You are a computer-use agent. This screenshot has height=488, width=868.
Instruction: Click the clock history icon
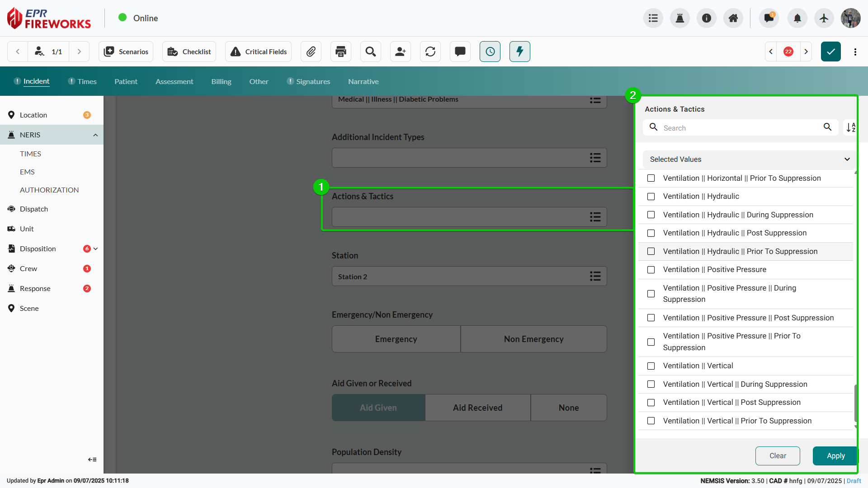(490, 52)
